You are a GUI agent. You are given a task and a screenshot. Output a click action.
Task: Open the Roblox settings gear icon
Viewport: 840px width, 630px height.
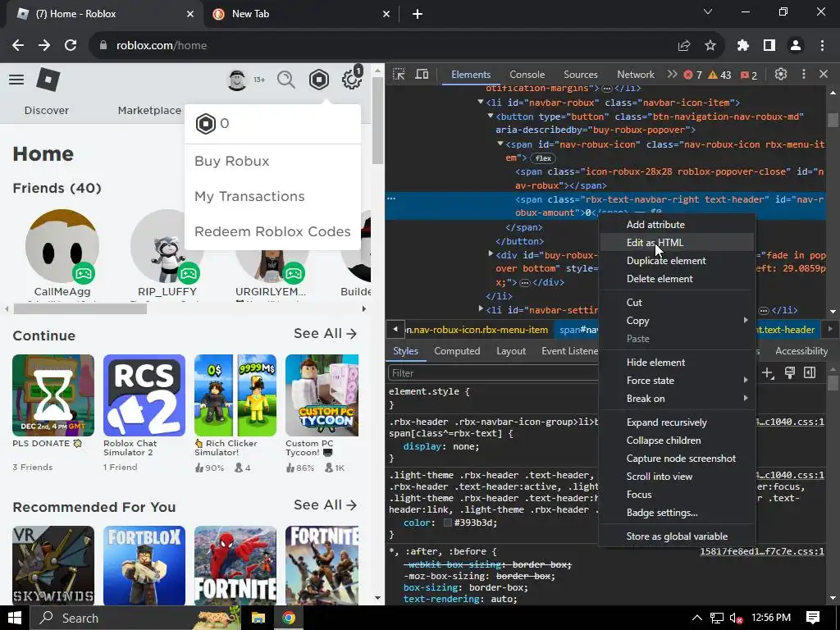[x=352, y=80]
